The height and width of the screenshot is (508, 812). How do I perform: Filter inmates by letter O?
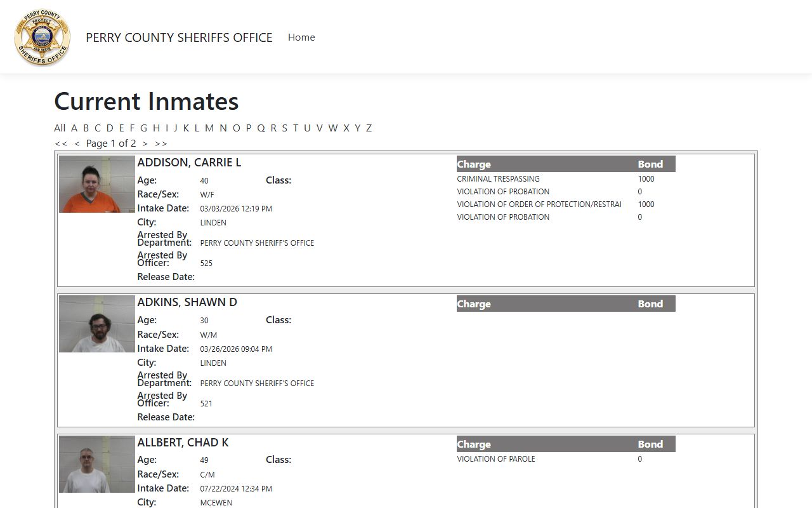pos(237,128)
